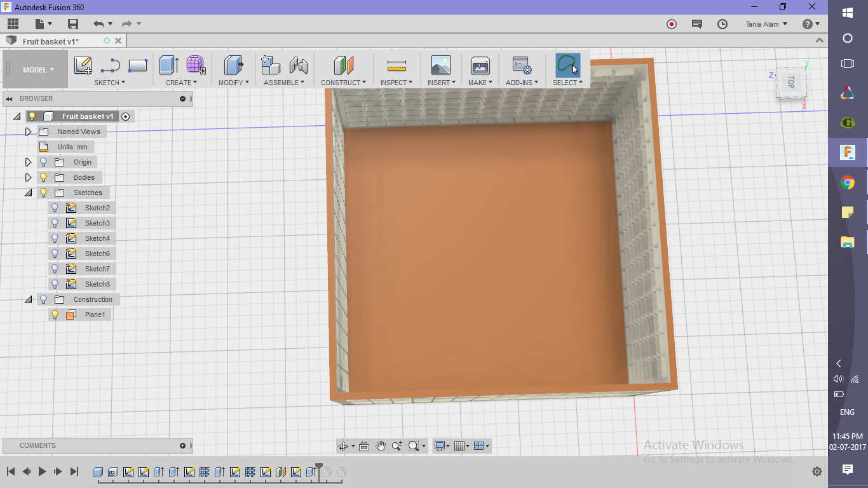Open the SKETCH menu

click(x=110, y=83)
